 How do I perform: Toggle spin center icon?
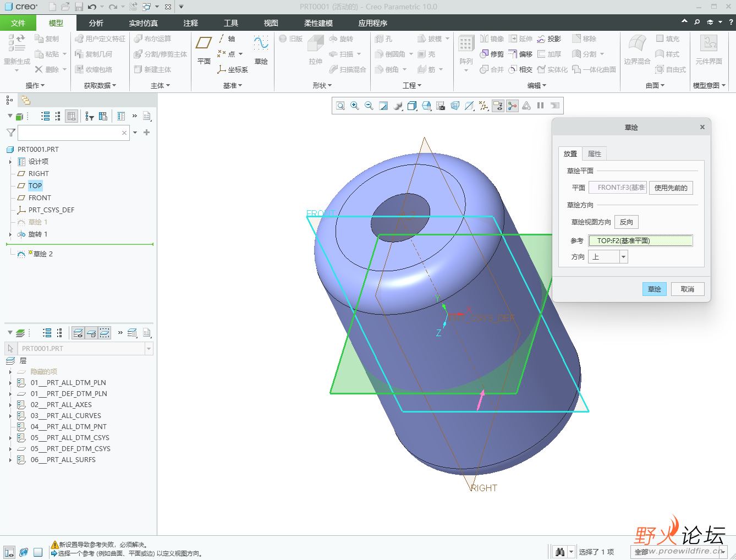click(512, 106)
